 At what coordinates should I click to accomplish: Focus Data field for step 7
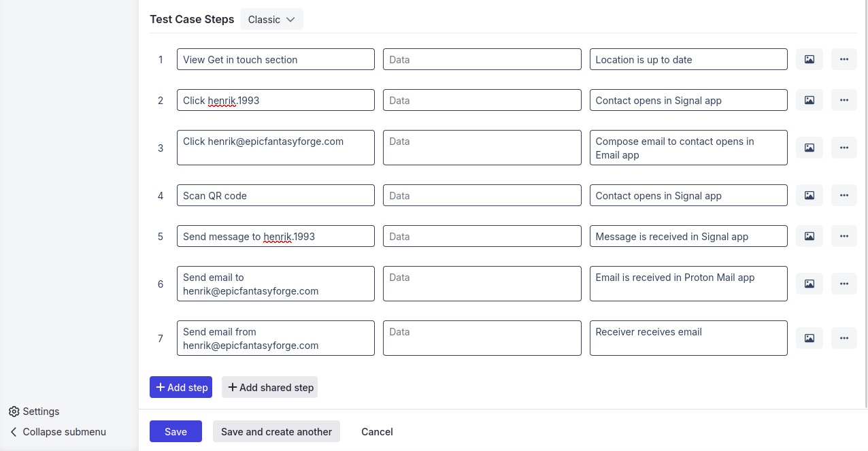pos(482,338)
